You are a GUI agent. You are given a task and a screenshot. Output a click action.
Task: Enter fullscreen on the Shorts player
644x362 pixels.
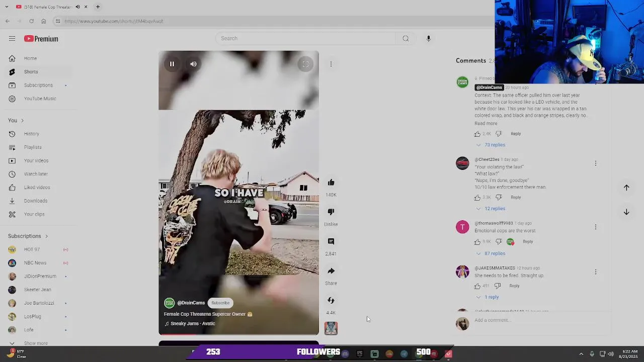pos(305,64)
